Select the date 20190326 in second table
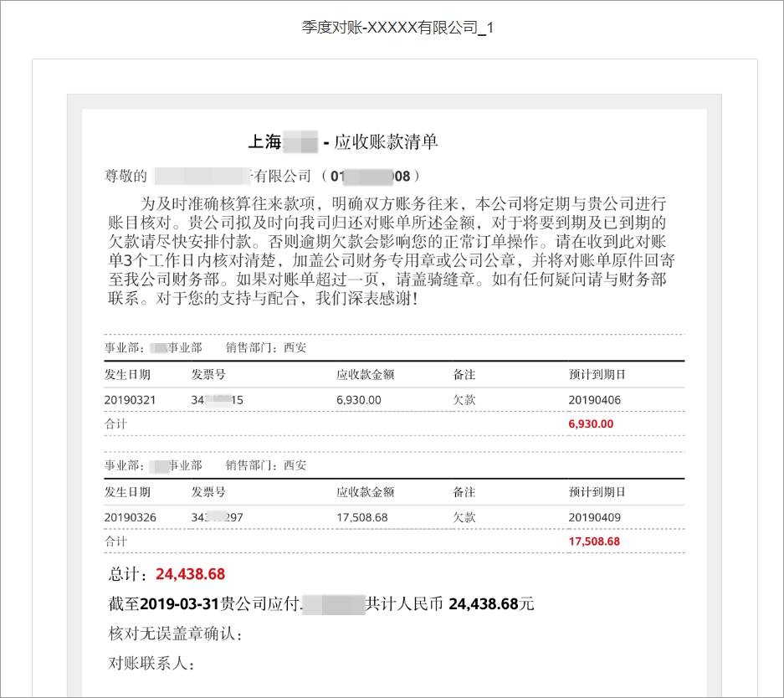 coord(126,517)
